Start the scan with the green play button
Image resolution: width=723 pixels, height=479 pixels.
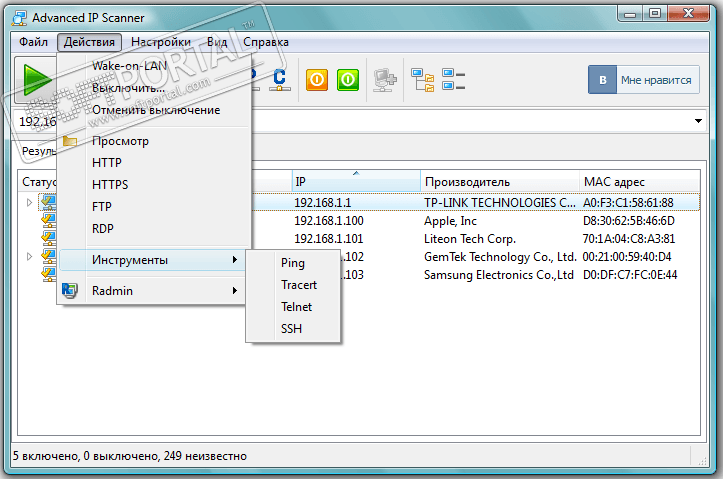[36, 80]
